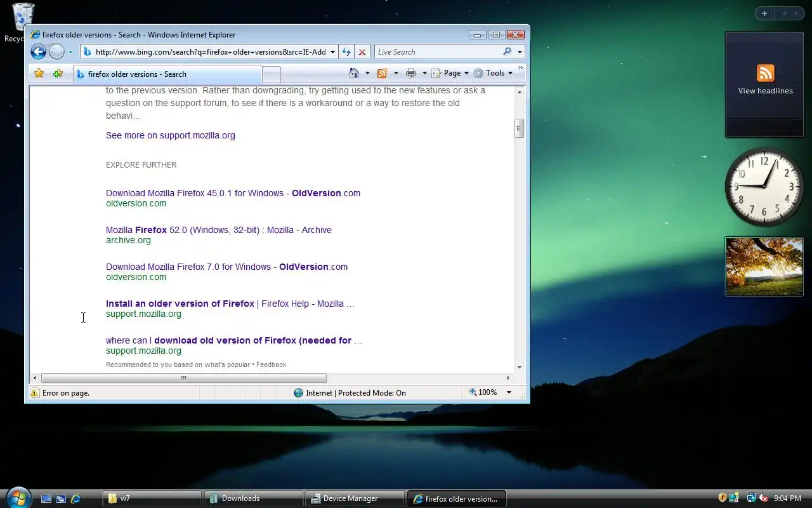
Task: Click the network tray icon
Action: (x=751, y=498)
